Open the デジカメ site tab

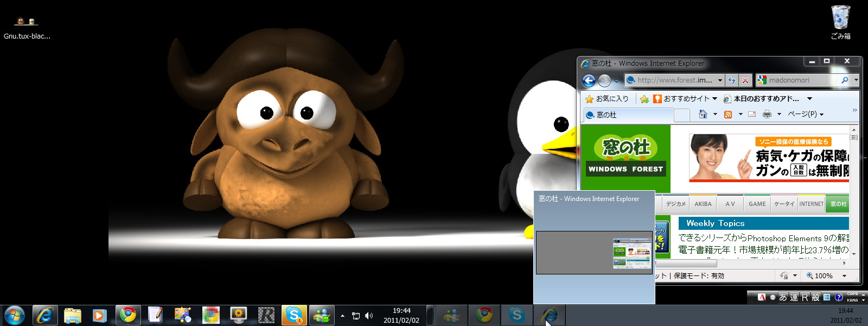(675, 204)
